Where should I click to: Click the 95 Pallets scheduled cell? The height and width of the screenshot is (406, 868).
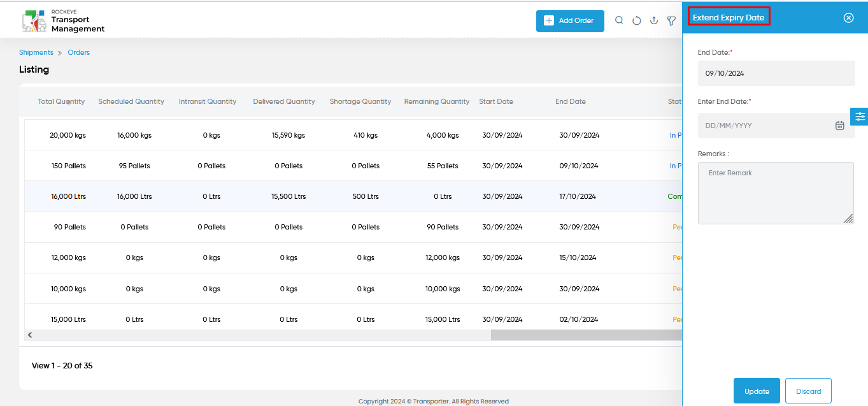(x=134, y=166)
